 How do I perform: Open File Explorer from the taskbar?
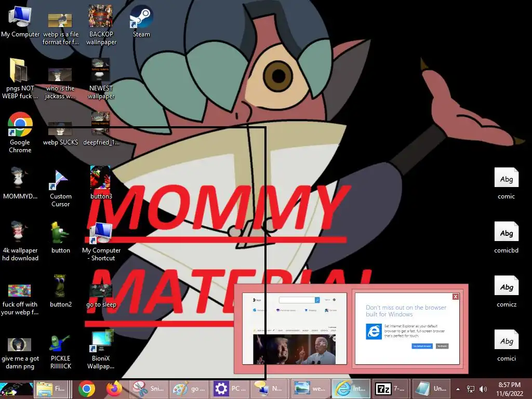click(x=51, y=389)
